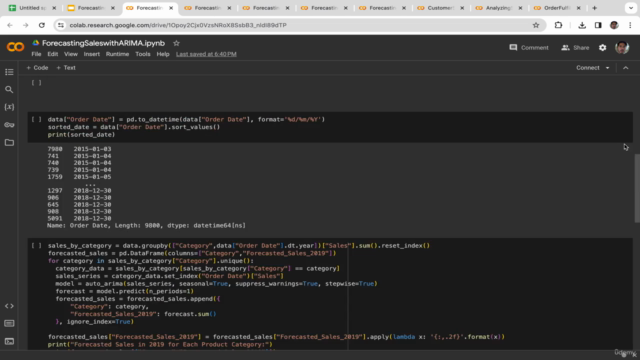This screenshot has width=640, height=360.
Task: Open Chrome profile avatar
Action: pyautogui.click(x=614, y=25)
